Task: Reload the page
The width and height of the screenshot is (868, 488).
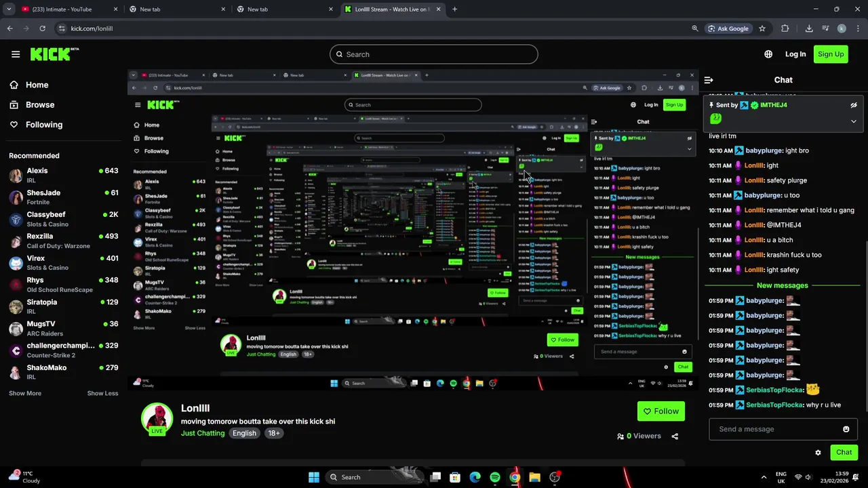Action: tap(42, 28)
